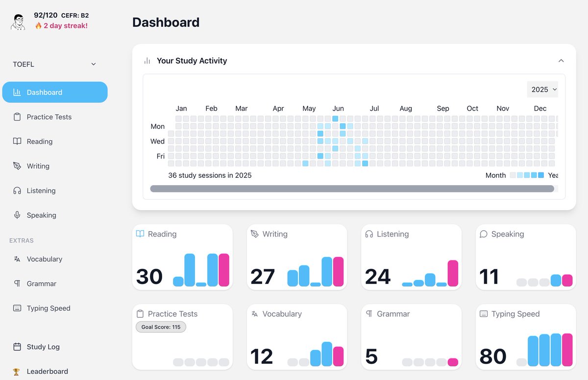The image size is (588, 380).
Task: Click the Writing pen icon in sidebar
Action: (x=17, y=166)
